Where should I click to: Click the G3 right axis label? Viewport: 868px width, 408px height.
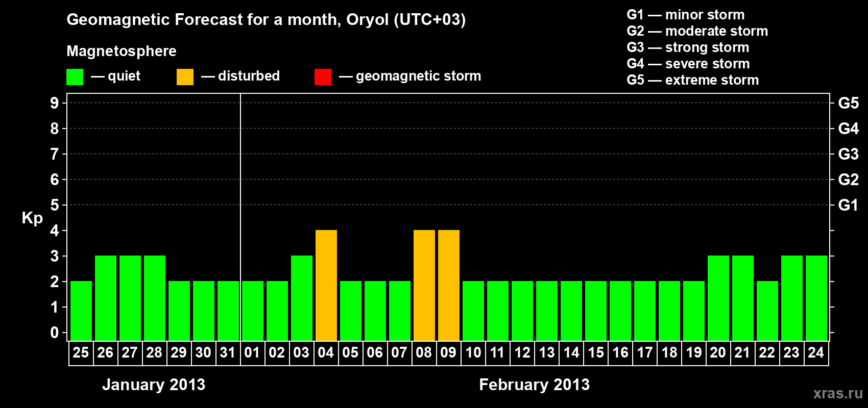(849, 154)
